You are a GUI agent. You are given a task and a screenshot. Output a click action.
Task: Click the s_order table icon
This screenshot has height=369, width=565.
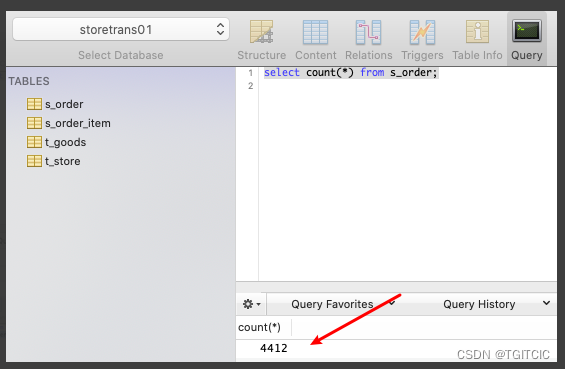[34, 104]
